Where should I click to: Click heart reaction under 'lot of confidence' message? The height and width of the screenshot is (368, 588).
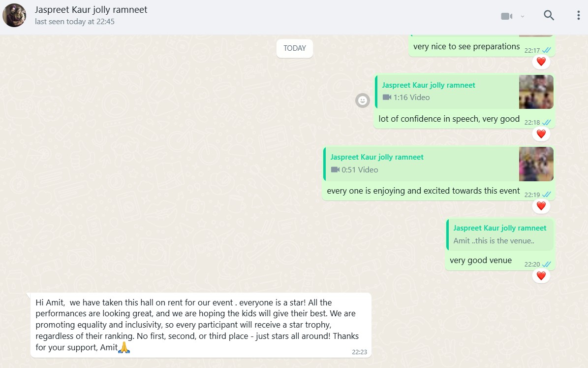(541, 134)
